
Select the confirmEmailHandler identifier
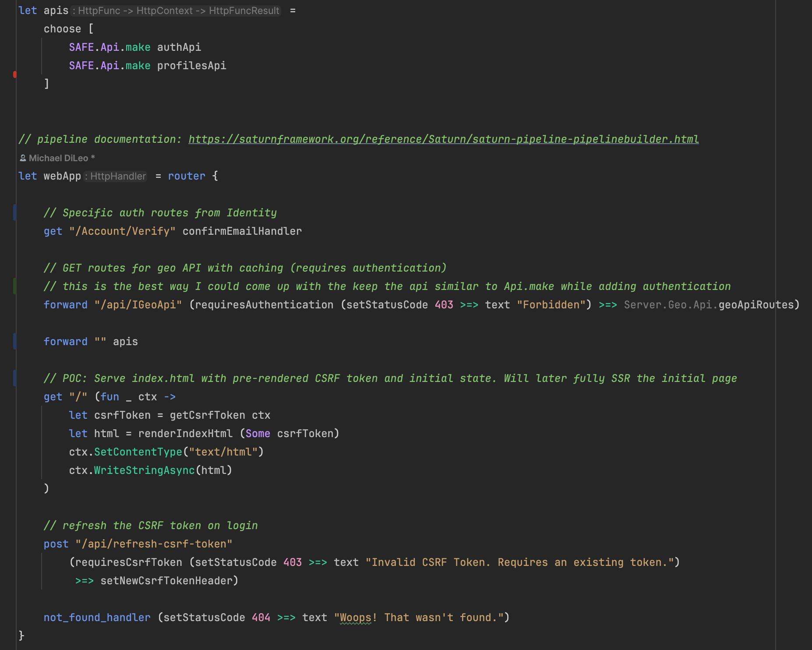tap(242, 231)
